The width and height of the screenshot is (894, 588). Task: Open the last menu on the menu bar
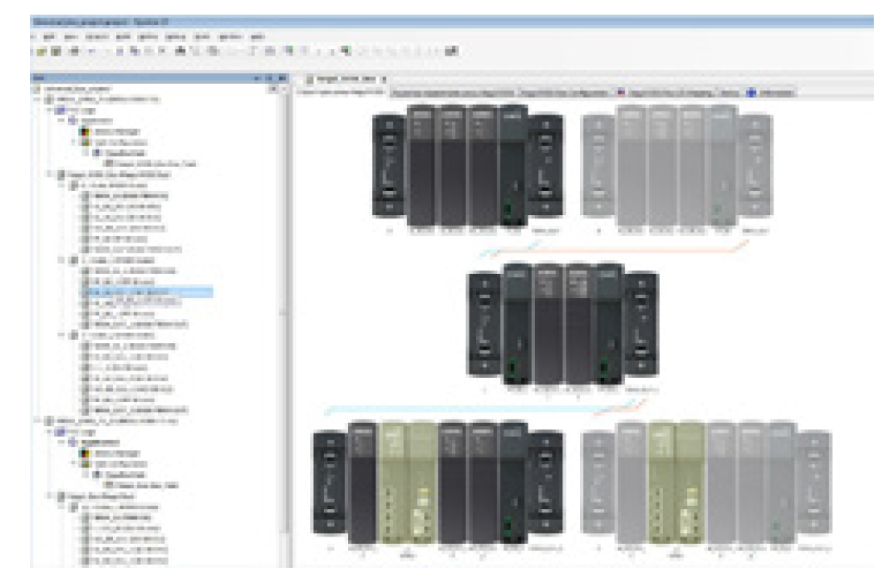pyautogui.click(x=258, y=37)
